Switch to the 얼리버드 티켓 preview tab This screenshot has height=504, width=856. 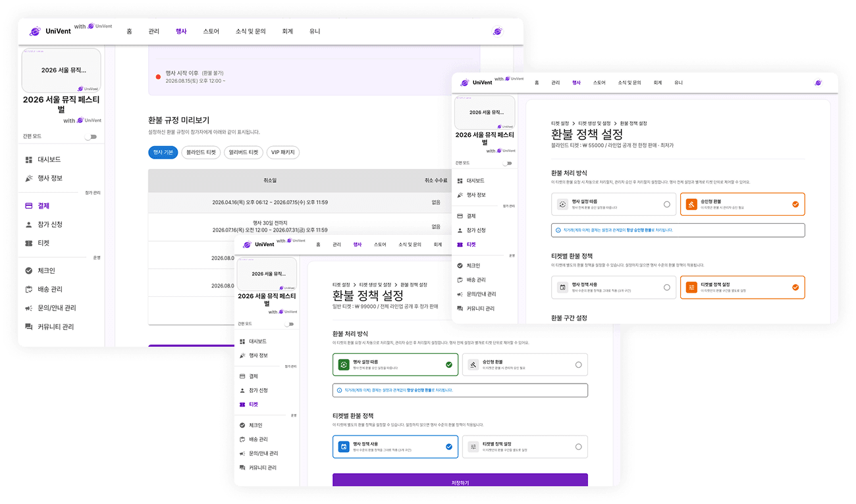point(244,153)
